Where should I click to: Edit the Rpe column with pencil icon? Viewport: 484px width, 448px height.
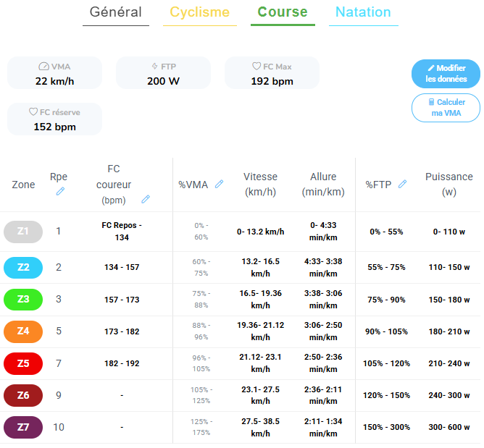coord(60,192)
